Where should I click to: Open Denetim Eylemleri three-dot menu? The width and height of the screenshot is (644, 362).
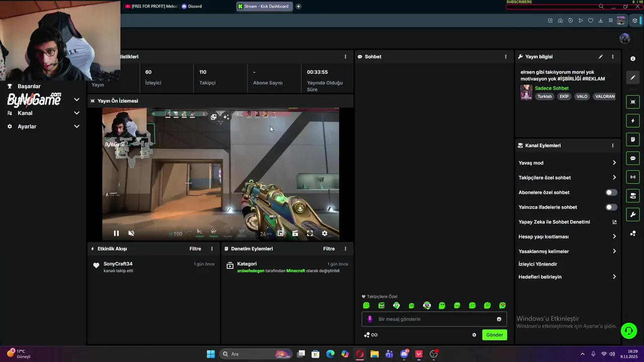tap(345, 249)
